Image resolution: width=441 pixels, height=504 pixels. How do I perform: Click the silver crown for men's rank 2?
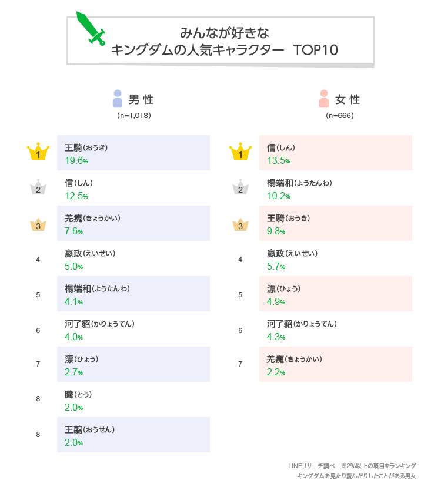click(x=38, y=187)
